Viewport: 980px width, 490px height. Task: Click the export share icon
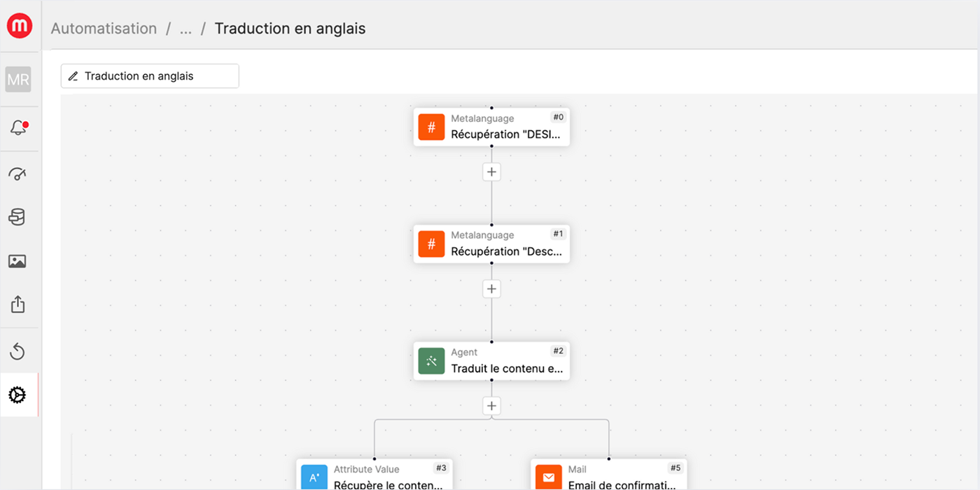[17, 304]
